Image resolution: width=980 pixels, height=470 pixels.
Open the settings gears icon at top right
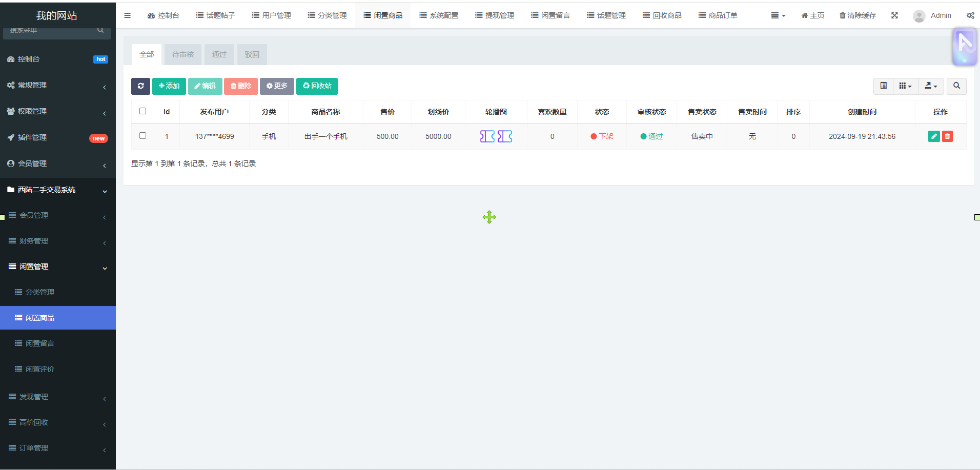(x=970, y=15)
